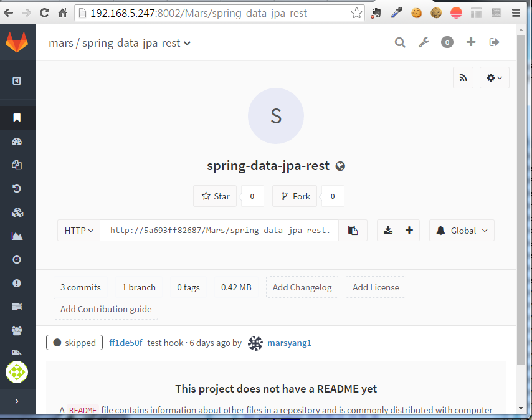
Task: Click the search magnifier icon
Action: tap(400, 42)
